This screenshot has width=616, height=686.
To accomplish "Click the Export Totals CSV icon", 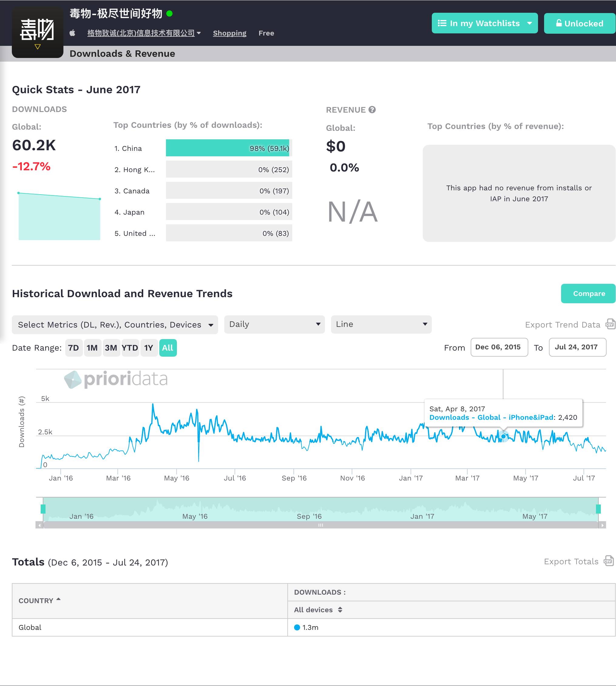I will coord(608,561).
